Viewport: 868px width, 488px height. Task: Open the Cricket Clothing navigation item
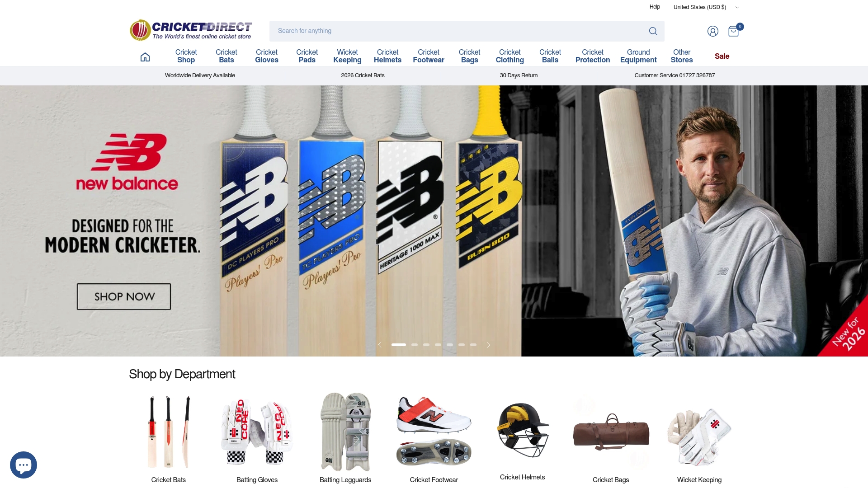click(509, 56)
